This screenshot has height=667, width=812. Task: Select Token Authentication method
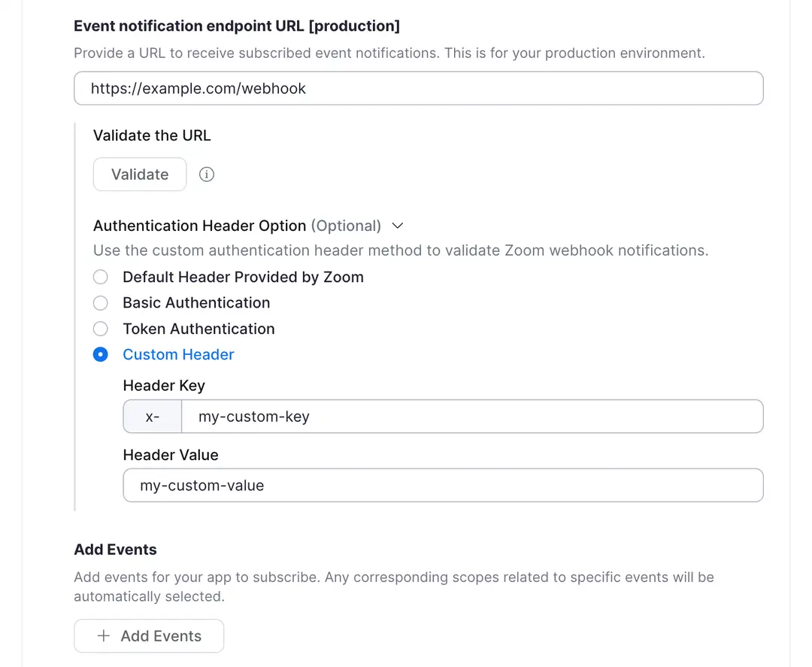pos(101,329)
